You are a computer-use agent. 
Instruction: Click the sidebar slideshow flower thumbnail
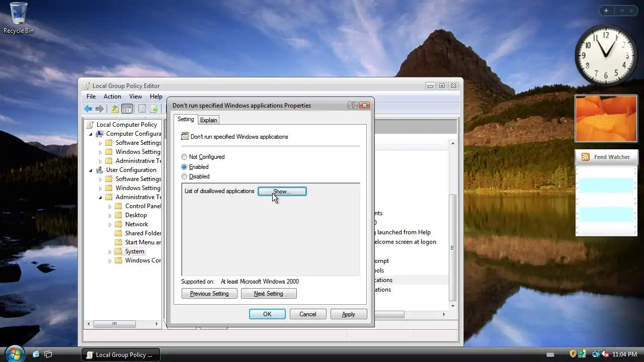click(x=606, y=119)
